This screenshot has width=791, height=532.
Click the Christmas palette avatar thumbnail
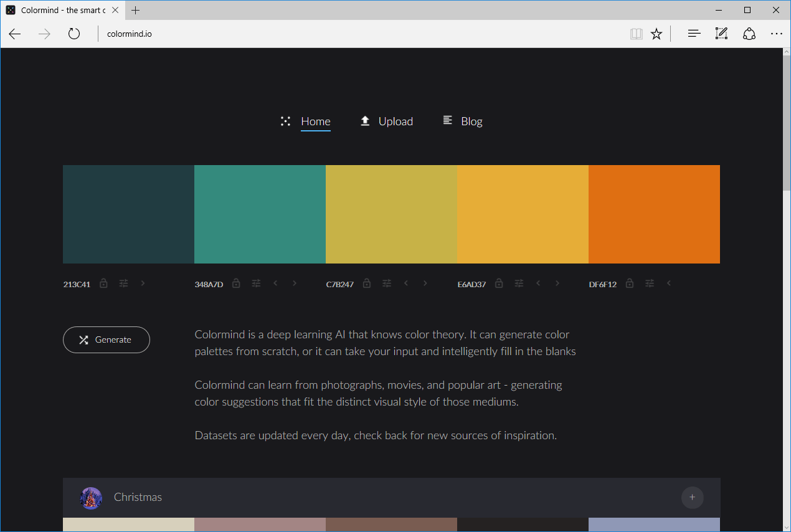click(91, 498)
